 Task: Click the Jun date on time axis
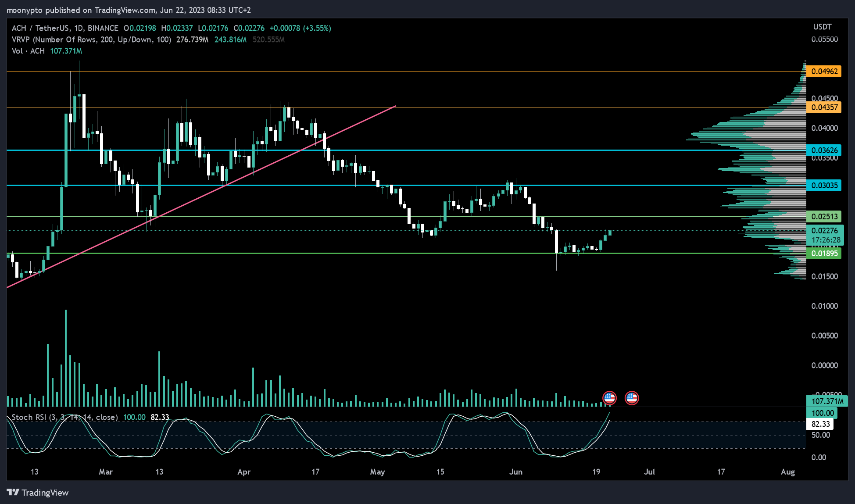tap(516, 472)
